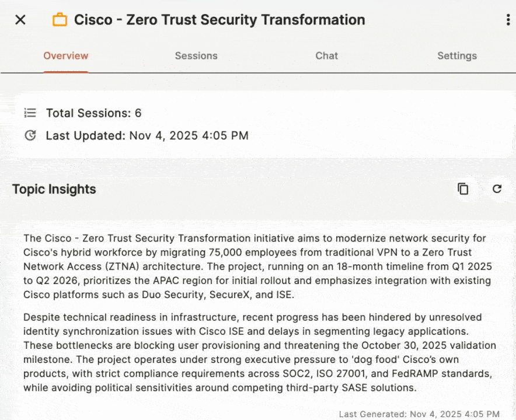Click the Last Generated timestamp

tap(419, 414)
